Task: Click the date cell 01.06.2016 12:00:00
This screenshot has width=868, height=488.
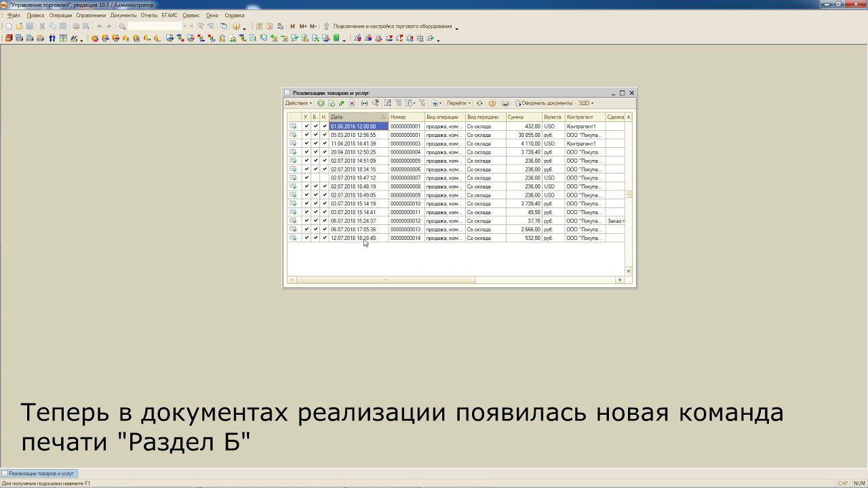Action: 358,126
